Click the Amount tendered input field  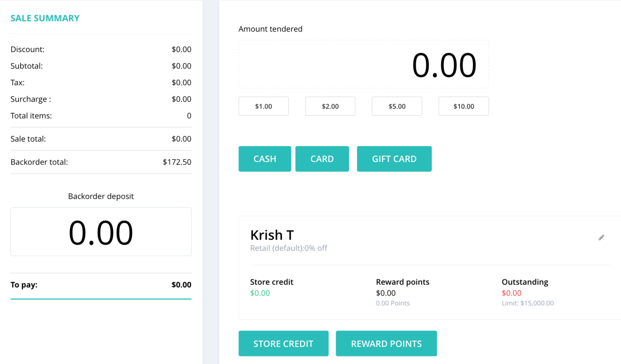tap(363, 64)
